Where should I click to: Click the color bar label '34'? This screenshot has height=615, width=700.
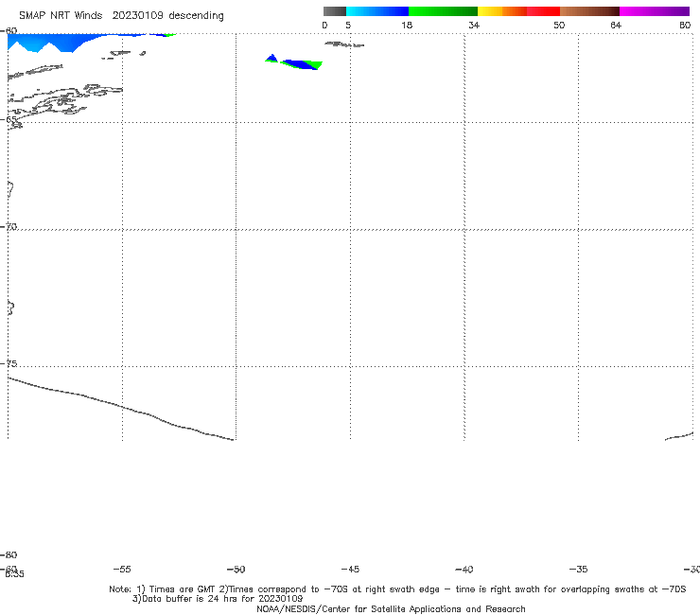pos(474,26)
